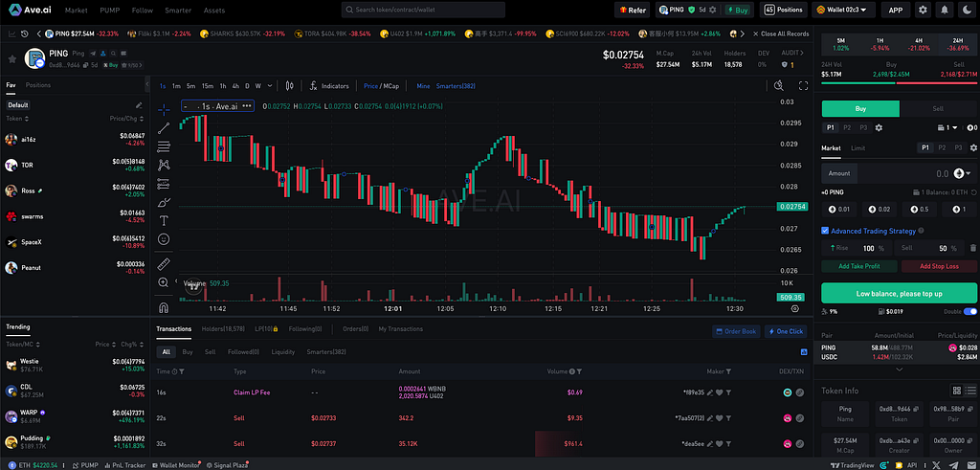Open settings for buy presets P1-P3
This screenshot has height=470, width=980.
(x=879, y=127)
